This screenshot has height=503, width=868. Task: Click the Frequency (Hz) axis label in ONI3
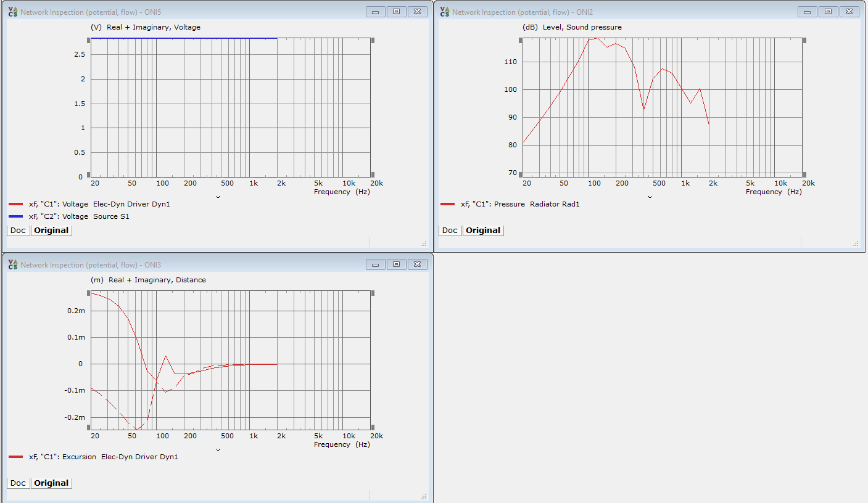coord(342,444)
